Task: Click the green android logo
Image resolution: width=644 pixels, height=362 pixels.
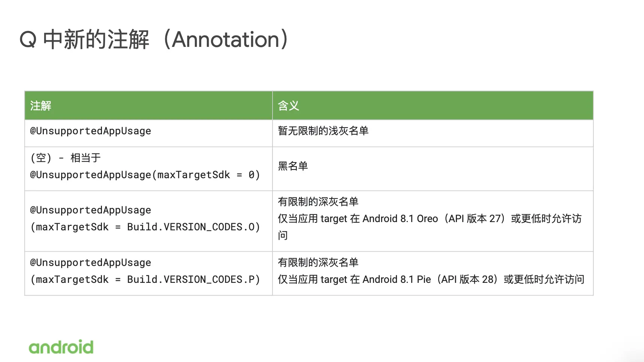Action: 61,347
